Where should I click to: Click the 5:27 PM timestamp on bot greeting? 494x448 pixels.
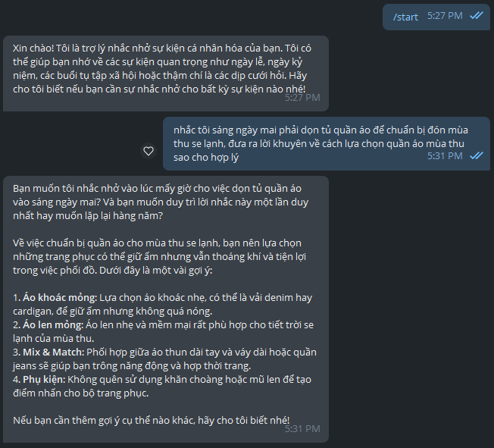click(302, 98)
